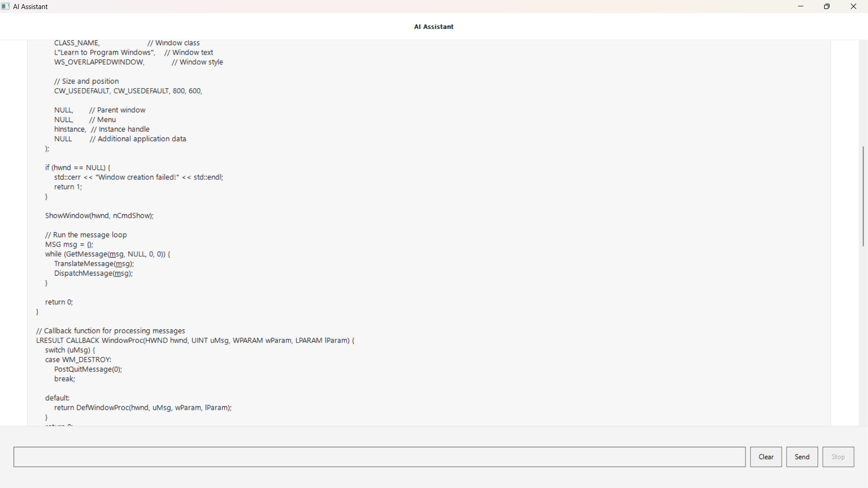The height and width of the screenshot is (488, 868).
Task: Click the PostQuitMessage(0) statement
Action: click(88, 369)
